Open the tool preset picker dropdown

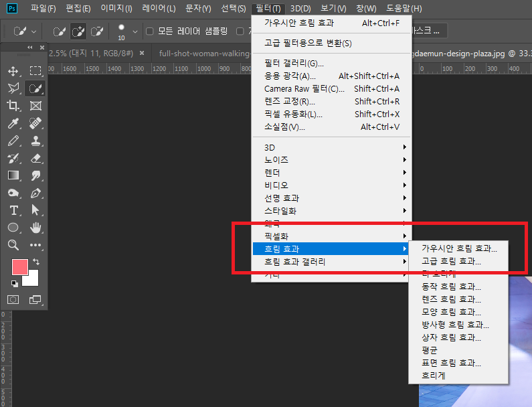click(34, 31)
